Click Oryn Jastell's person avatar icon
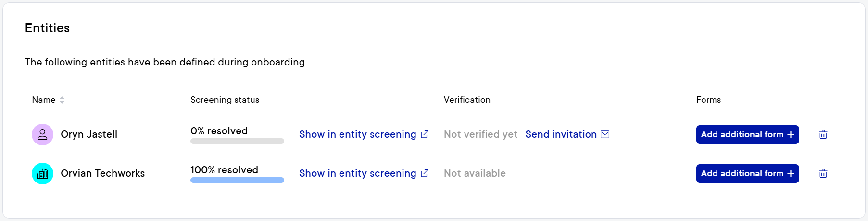Viewport: 868px width, 221px height. (x=42, y=134)
